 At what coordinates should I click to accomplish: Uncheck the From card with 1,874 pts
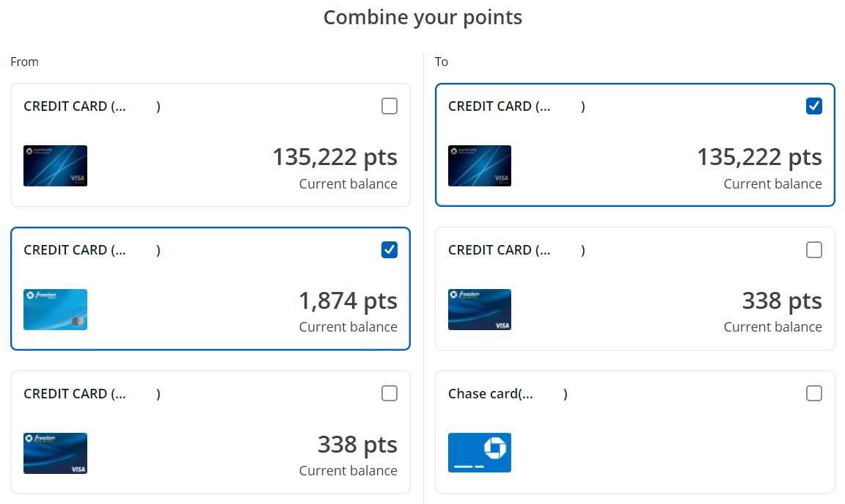[389, 250]
